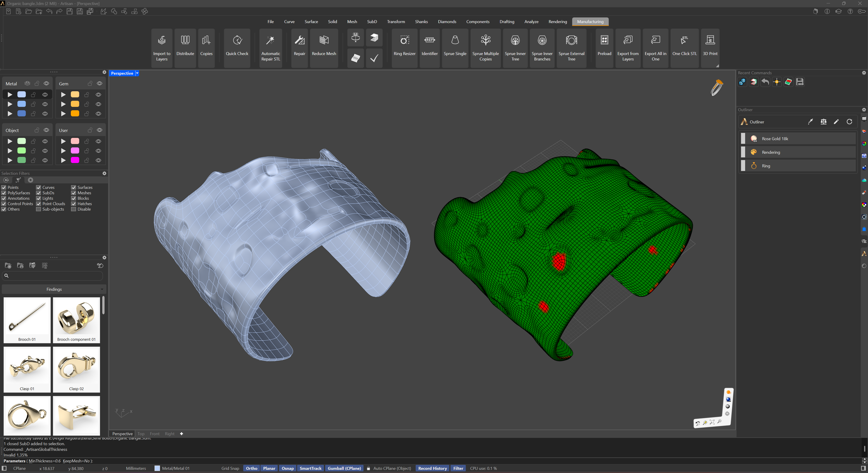Click the Outliner eyedropper icon
868x473 pixels.
pyautogui.click(x=810, y=122)
